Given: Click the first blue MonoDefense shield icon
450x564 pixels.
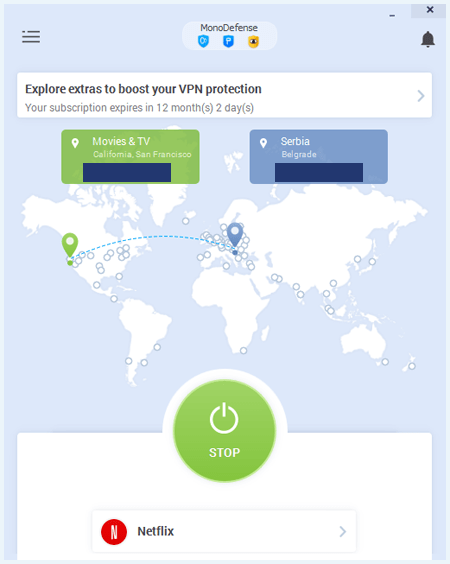Looking at the screenshot, I should point(204,42).
